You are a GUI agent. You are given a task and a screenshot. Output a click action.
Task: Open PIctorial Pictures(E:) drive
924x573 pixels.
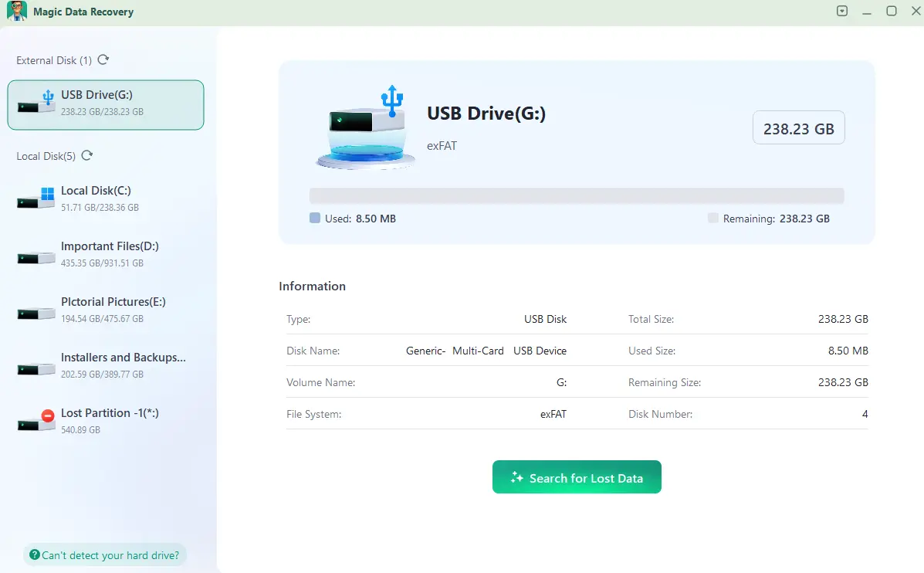point(106,310)
